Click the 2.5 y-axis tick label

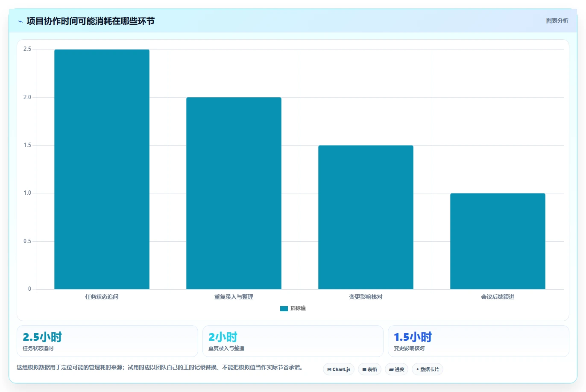click(27, 49)
